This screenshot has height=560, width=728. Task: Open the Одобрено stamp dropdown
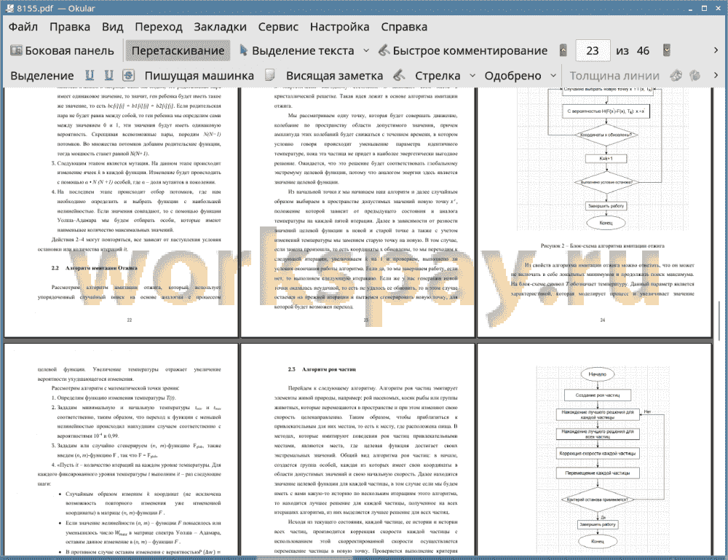click(x=553, y=76)
